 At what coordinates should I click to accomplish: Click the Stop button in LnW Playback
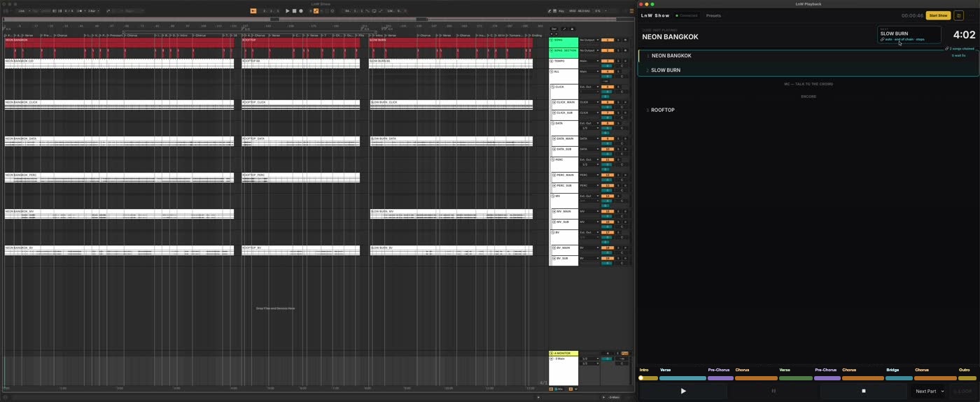(x=864, y=392)
